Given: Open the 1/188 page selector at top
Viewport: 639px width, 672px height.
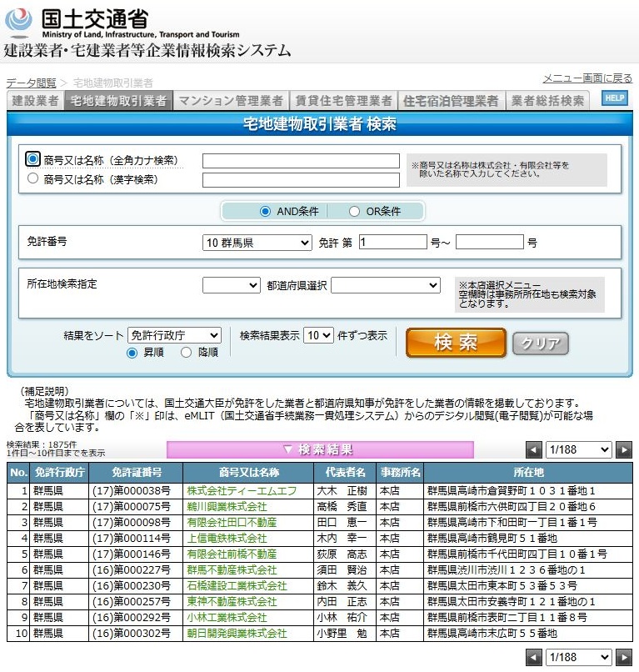Looking at the screenshot, I should click(x=578, y=450).
